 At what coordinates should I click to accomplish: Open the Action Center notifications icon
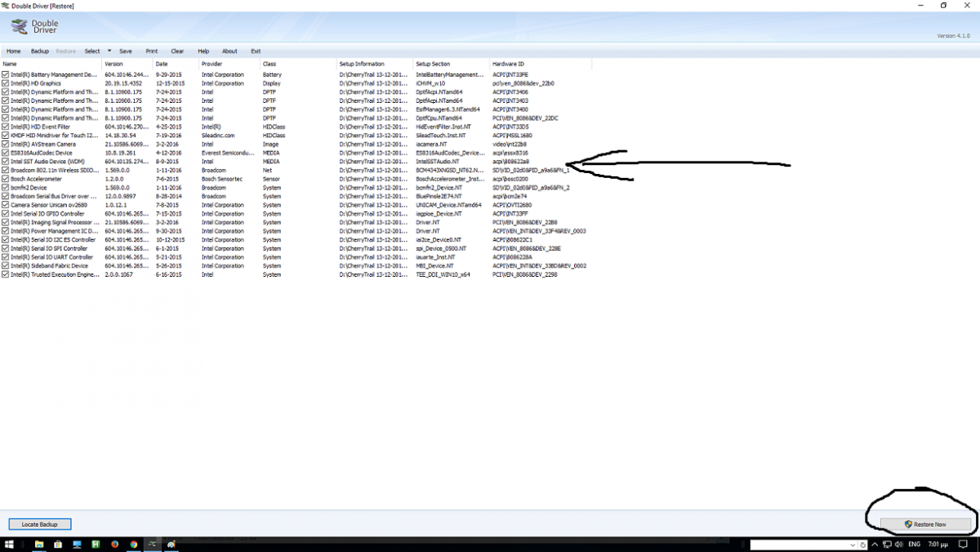(x=962, y=544)
